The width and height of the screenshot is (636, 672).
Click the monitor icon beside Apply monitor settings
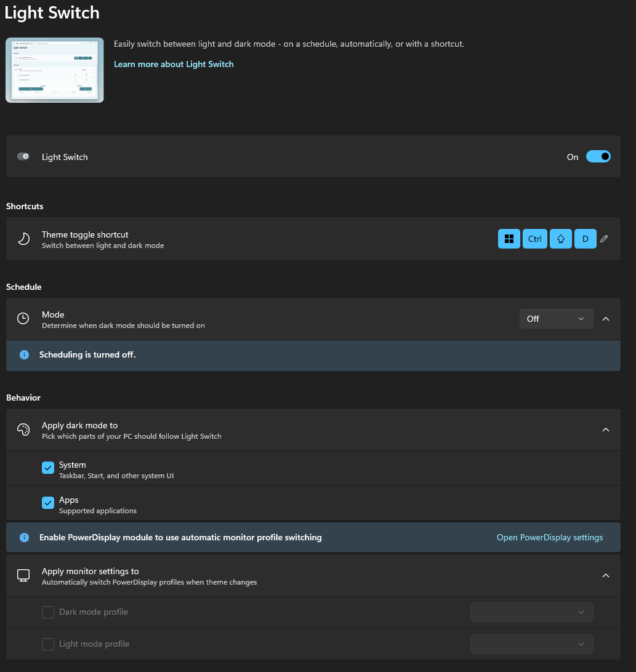(x=23, y=575)
